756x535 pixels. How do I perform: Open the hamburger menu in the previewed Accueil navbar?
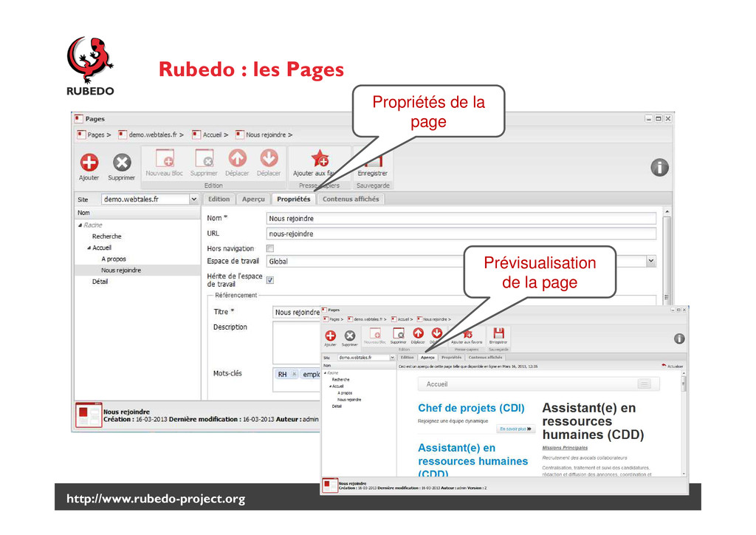[x=644, y=384]
